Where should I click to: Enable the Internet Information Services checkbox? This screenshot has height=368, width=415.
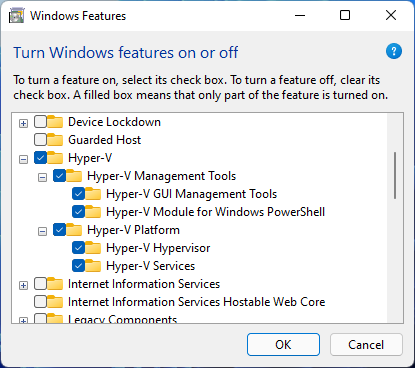[40, 284]
